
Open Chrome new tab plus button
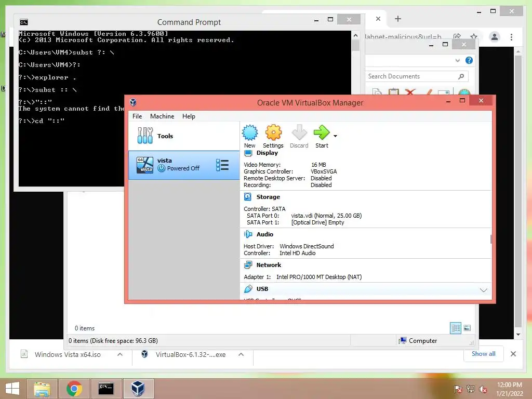click(398, 19)
